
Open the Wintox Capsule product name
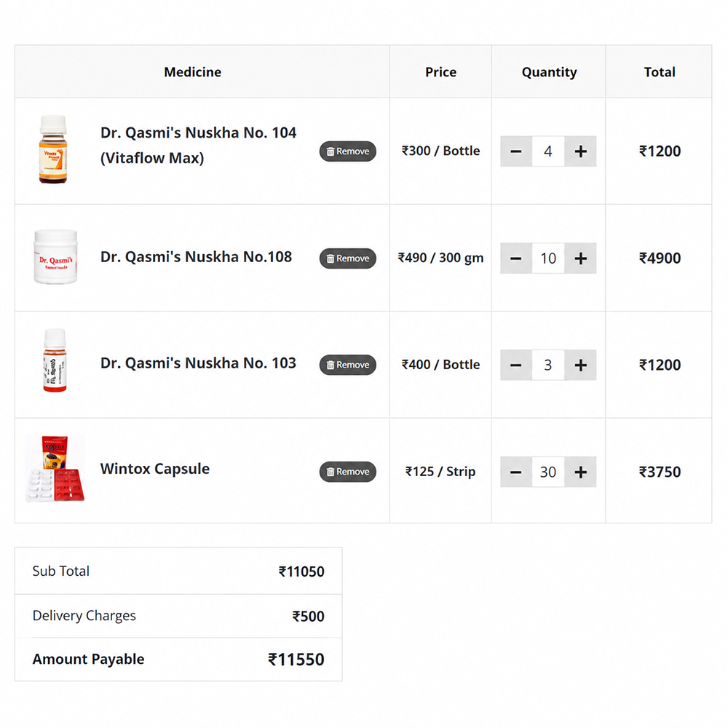155,469
